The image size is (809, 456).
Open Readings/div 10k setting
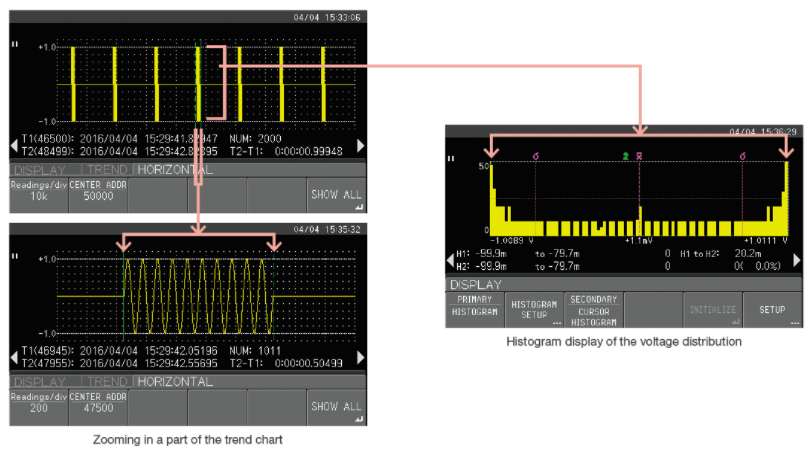[39, 196]
